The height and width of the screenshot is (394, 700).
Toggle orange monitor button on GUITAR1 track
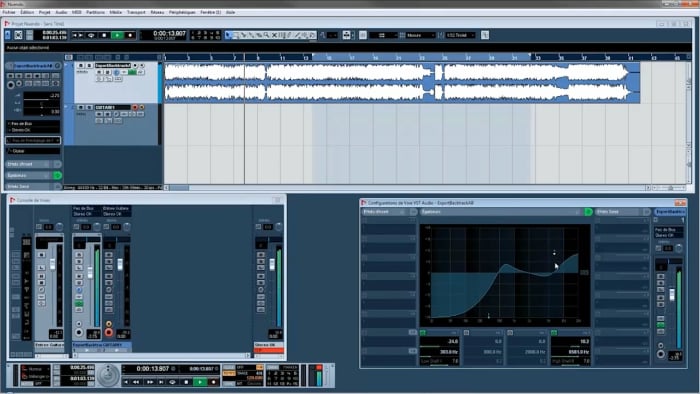tap(142, 108)
